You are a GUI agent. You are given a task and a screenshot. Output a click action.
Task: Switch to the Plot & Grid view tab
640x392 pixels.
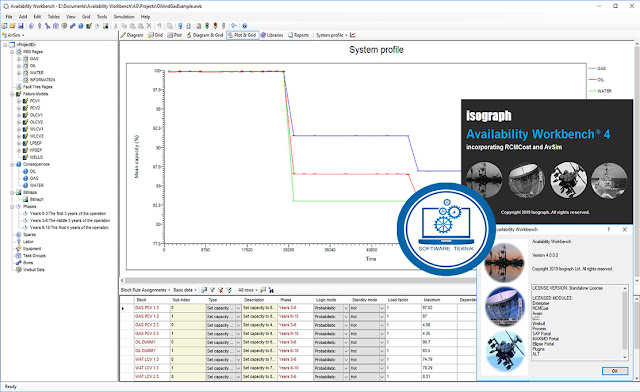click(243, 35)
